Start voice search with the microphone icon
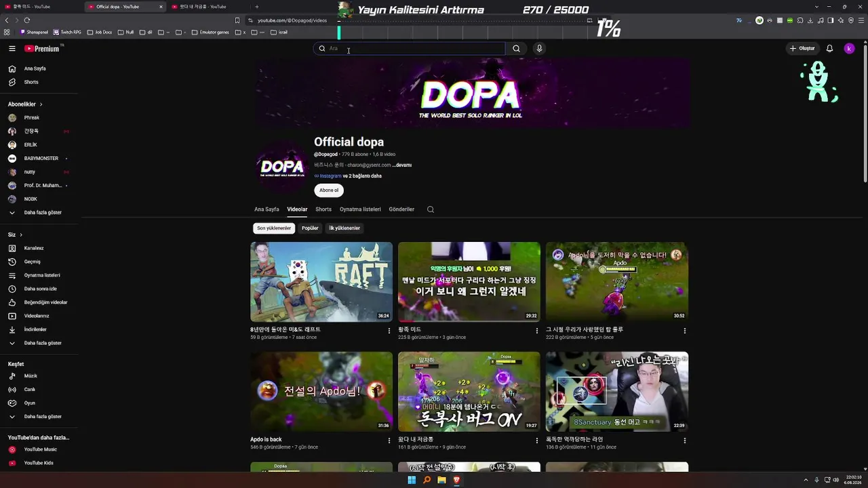 click(539, 48)
